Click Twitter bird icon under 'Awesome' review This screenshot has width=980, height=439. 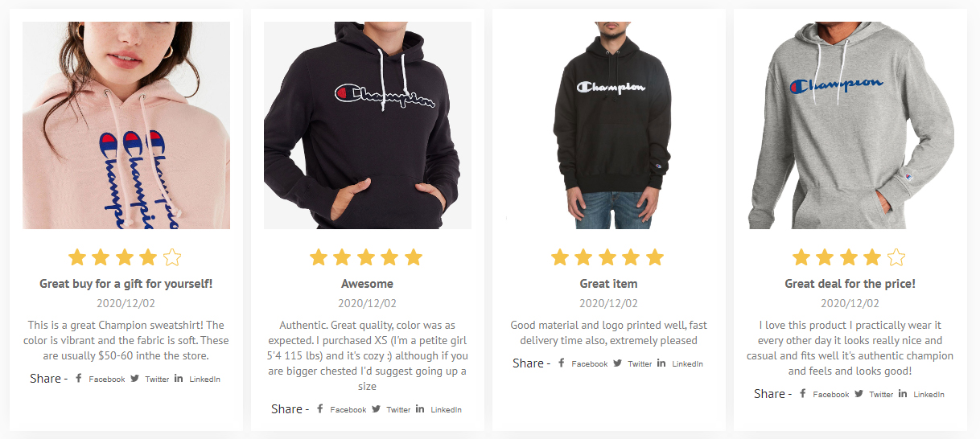(376, 408)
